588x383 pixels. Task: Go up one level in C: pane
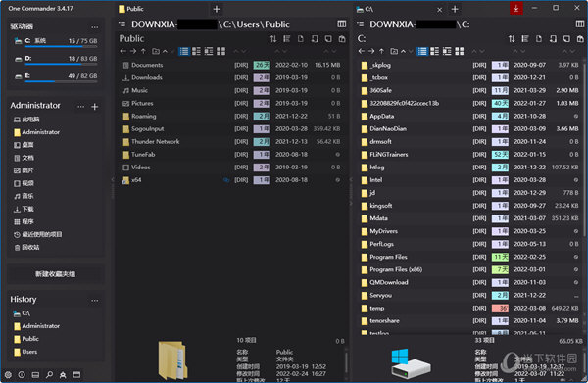coord(381,51)
